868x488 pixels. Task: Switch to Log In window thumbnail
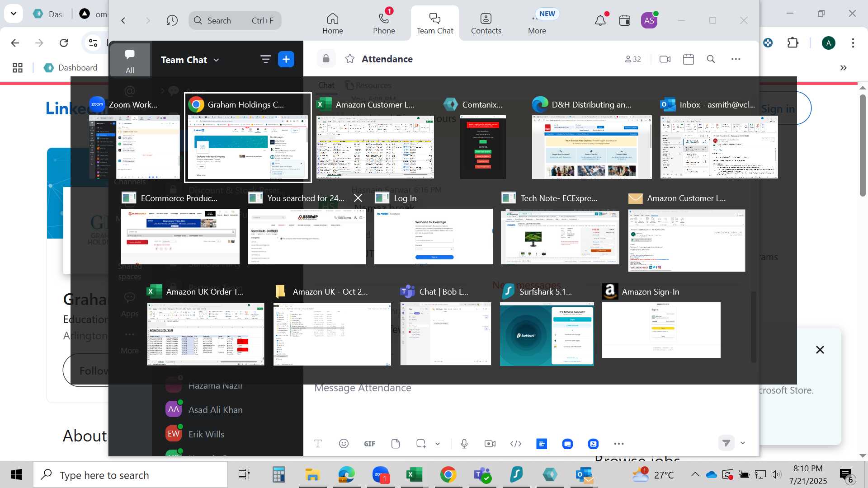[434, 236]
